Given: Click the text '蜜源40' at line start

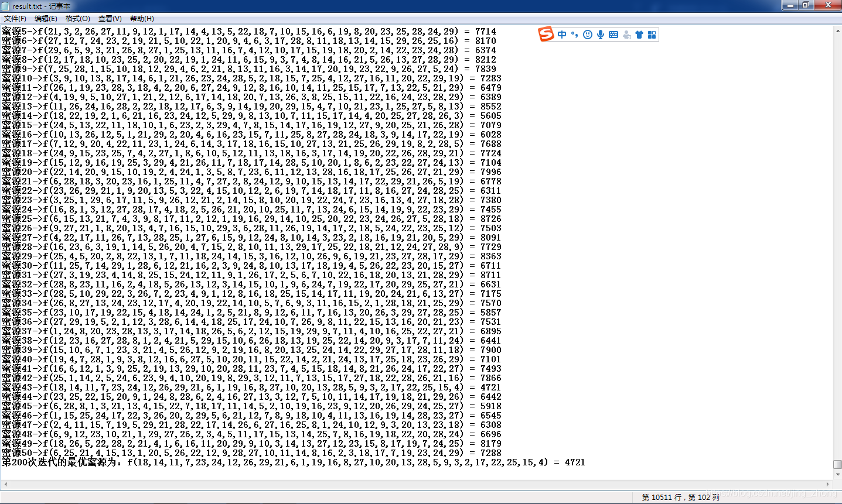Looking at the screenshot, I should pyautogui.click(x=18, y=359).
